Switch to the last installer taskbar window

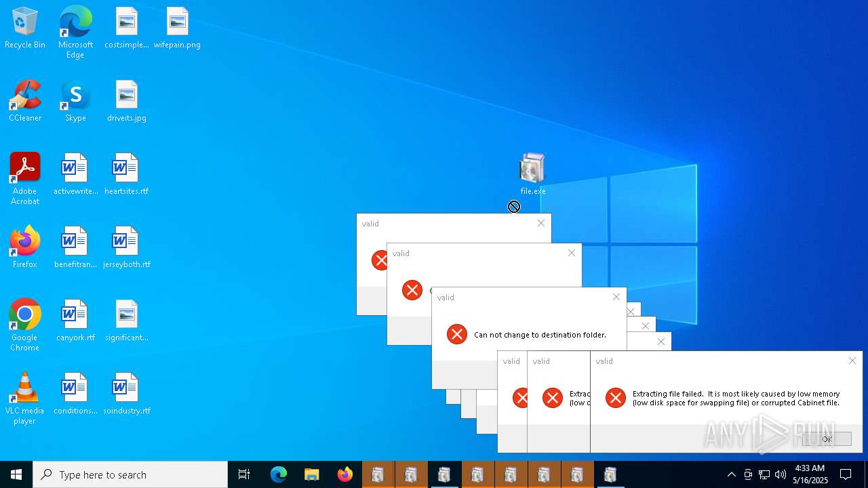(x=610, y=474)
